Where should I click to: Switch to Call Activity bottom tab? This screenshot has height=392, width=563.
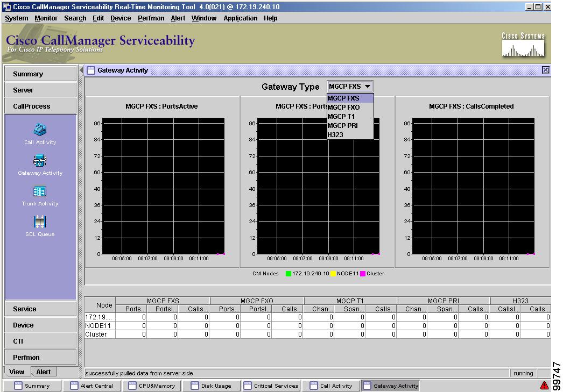coord(331,386)
